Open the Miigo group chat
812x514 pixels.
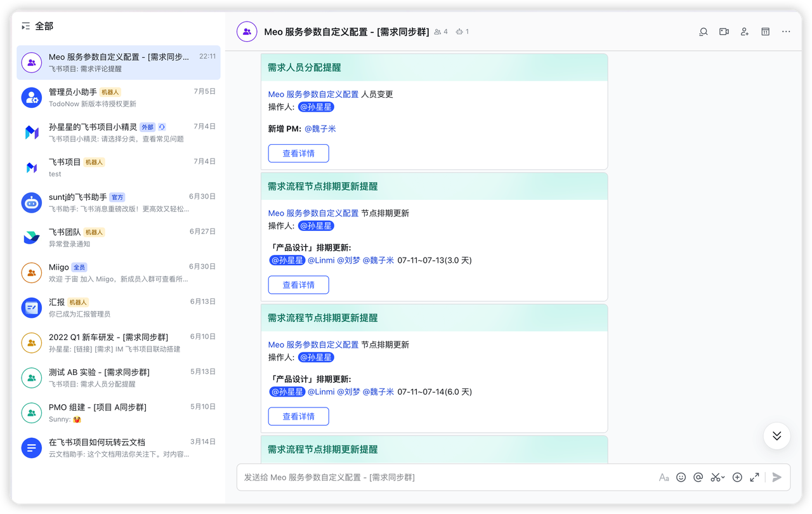(x=119, y=273)
